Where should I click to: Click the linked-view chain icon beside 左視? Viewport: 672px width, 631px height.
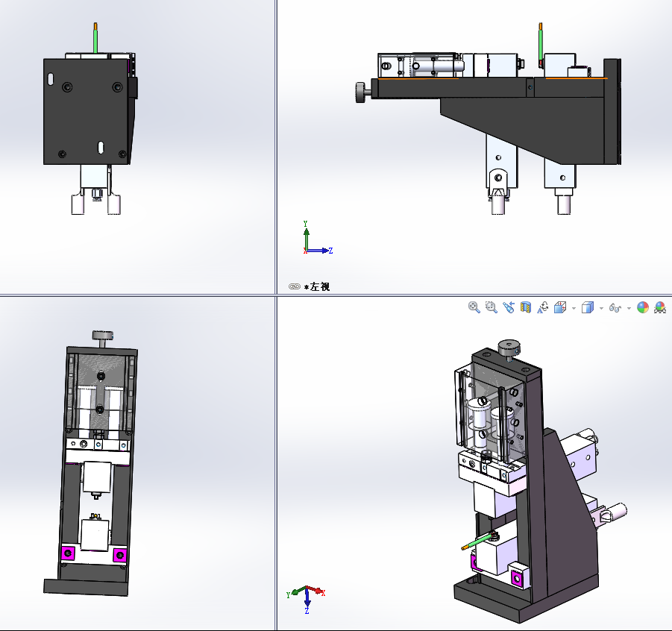pos(295,286)
